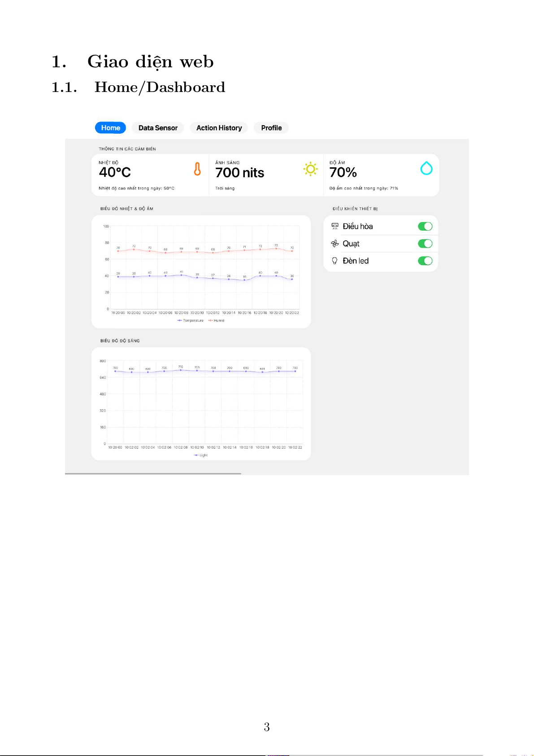Click the light bulb icon beside Đèn led
Screen dimensions: 534x756
(x=334, y=261)
